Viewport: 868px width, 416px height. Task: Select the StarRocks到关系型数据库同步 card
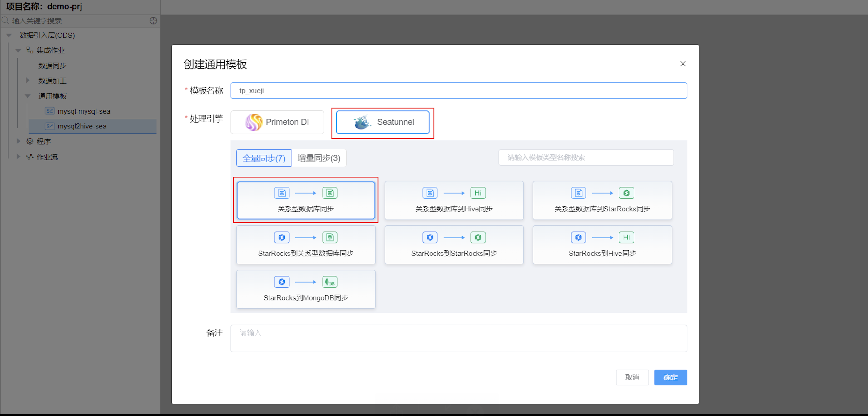pos(306,245)
